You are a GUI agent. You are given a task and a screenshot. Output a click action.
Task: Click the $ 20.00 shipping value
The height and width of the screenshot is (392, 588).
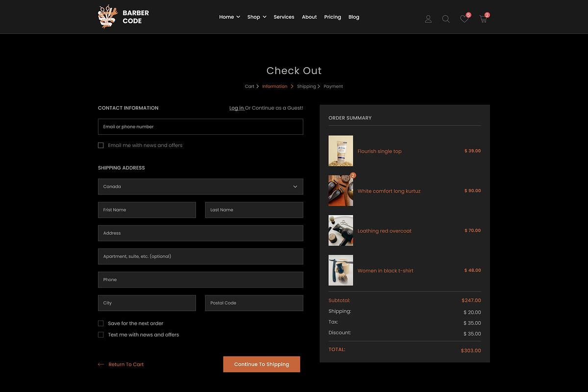(472, 312)
